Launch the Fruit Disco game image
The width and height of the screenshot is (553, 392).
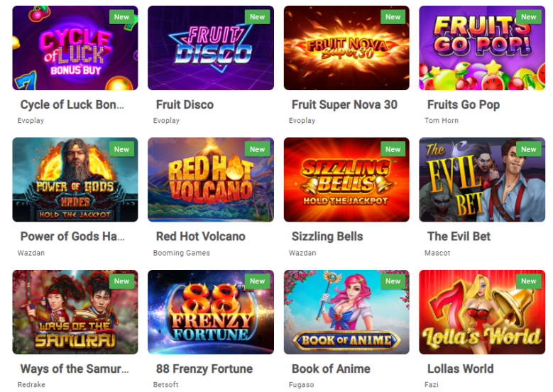coord(210,48)
